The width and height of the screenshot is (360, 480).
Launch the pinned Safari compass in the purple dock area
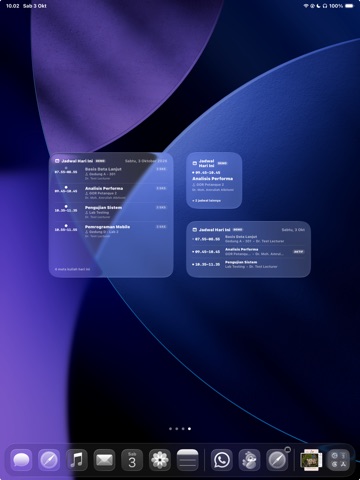click(x=49, y=460)
